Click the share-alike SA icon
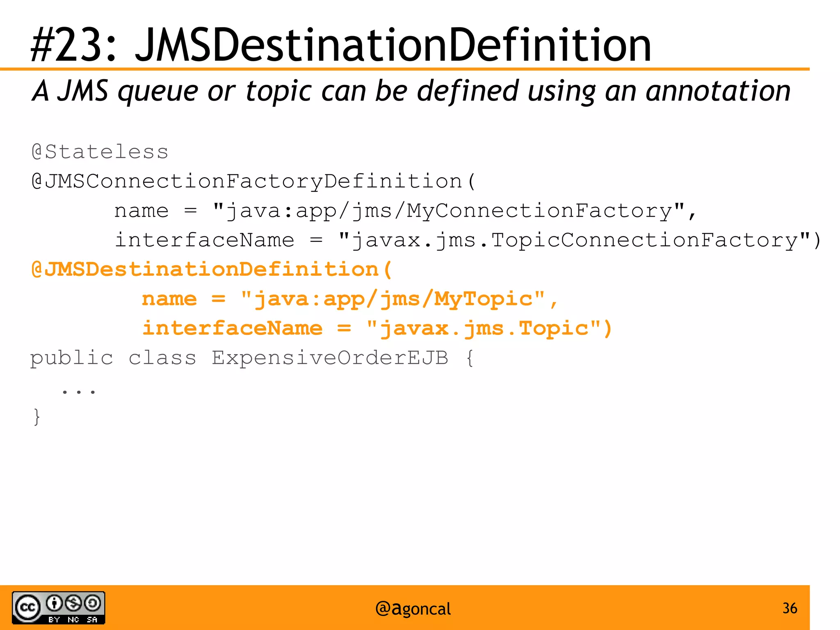The height and width of the screenshot is (630, 840). (x=92, y=603)
